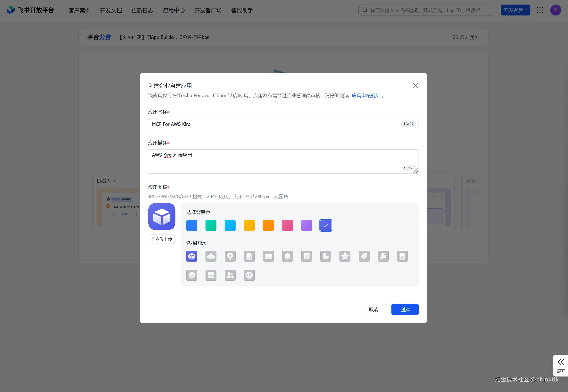The image size is (568, 392).
Task: Select the bell notification app icon
Action: 287,256
